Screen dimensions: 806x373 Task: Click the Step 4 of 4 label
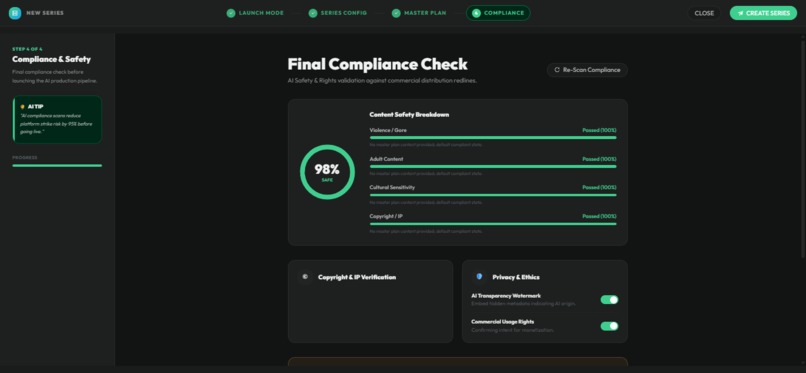[x=27, y=49]
